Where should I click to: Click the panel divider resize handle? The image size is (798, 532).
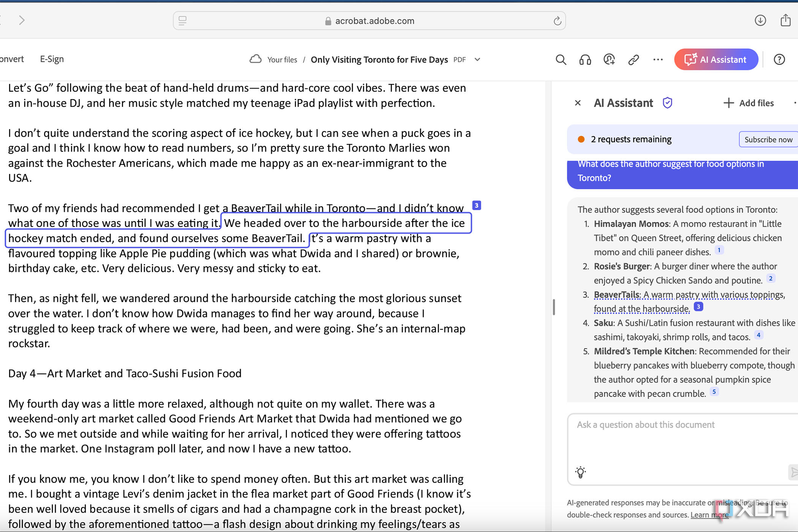pos(554,307)
